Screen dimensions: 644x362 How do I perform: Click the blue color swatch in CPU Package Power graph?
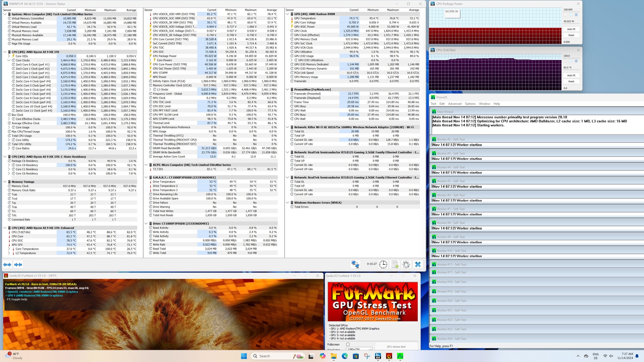coord(576,15)
